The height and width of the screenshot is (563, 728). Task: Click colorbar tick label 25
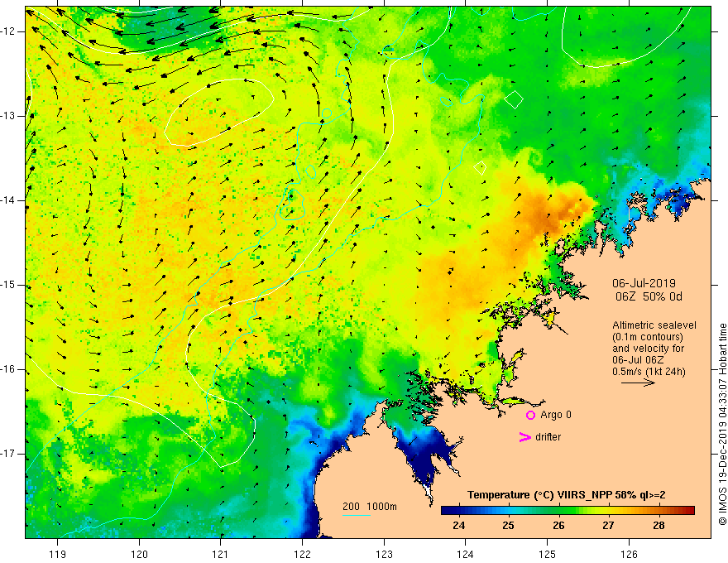point(509,526)
